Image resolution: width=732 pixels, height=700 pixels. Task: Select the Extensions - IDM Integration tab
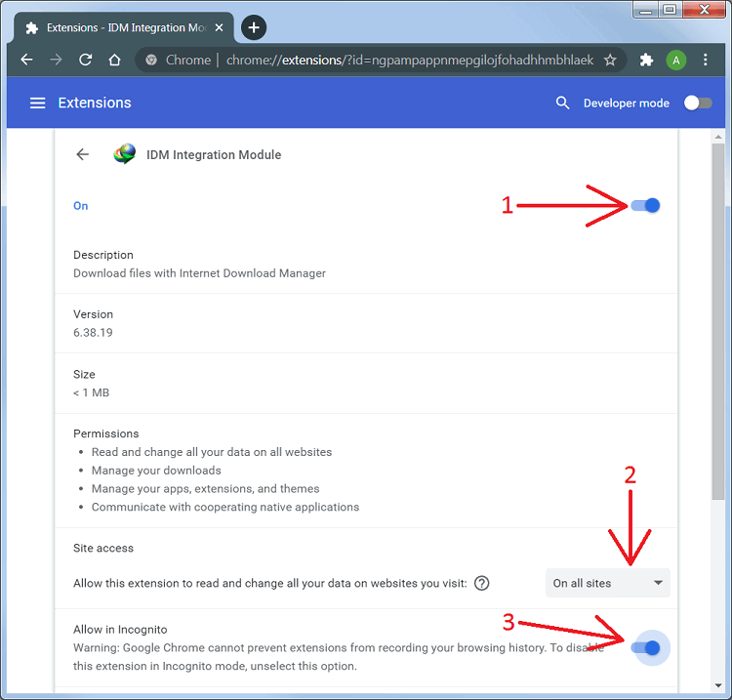point(124,27)
